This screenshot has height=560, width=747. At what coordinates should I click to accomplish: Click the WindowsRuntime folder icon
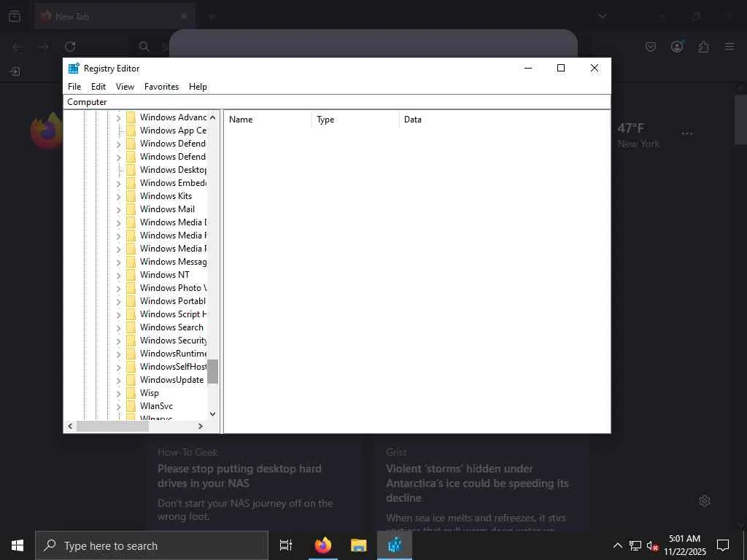(x=131, y=354)
